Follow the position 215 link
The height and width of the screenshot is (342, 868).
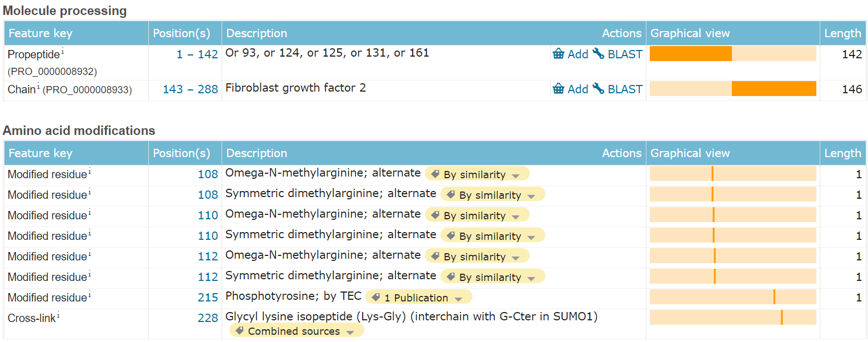tap(208, 298)
